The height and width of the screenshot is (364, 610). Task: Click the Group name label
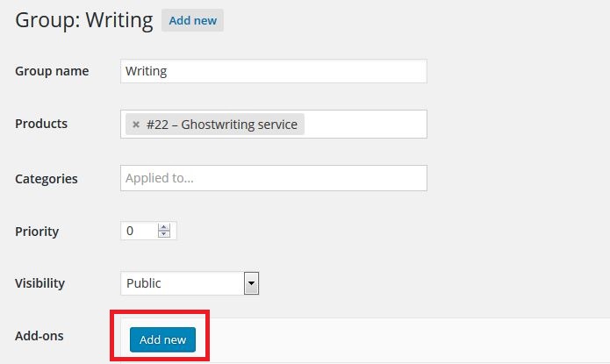52,71
